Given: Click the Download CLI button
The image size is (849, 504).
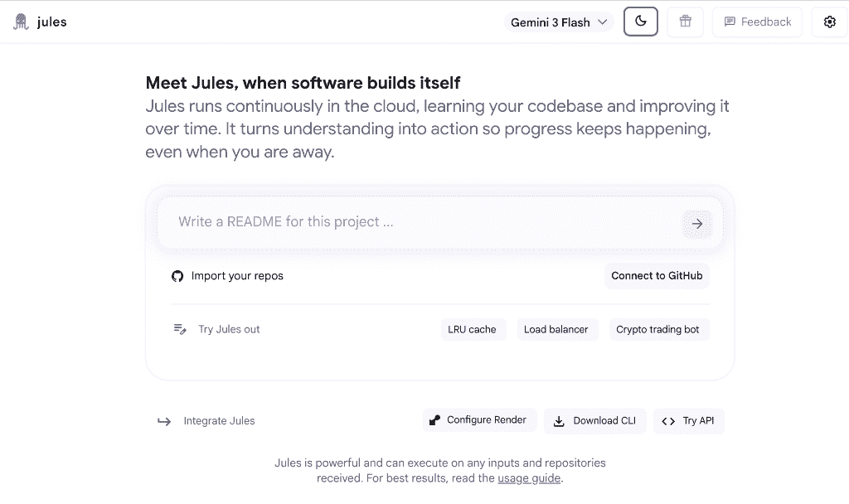Looking at the screenshot, I should click(x=595, y=421).
